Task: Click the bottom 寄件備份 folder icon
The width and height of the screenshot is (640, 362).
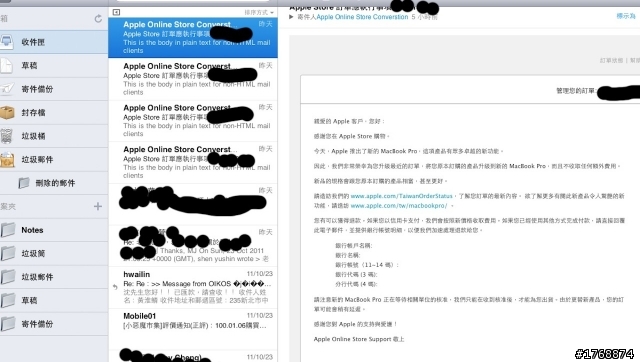Action: [x=8, y=324]
